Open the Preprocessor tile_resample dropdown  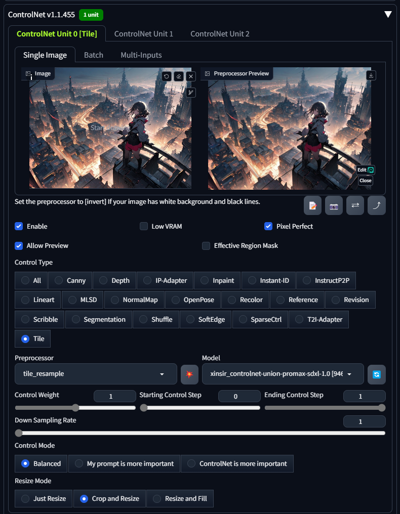tap(96, 374)
